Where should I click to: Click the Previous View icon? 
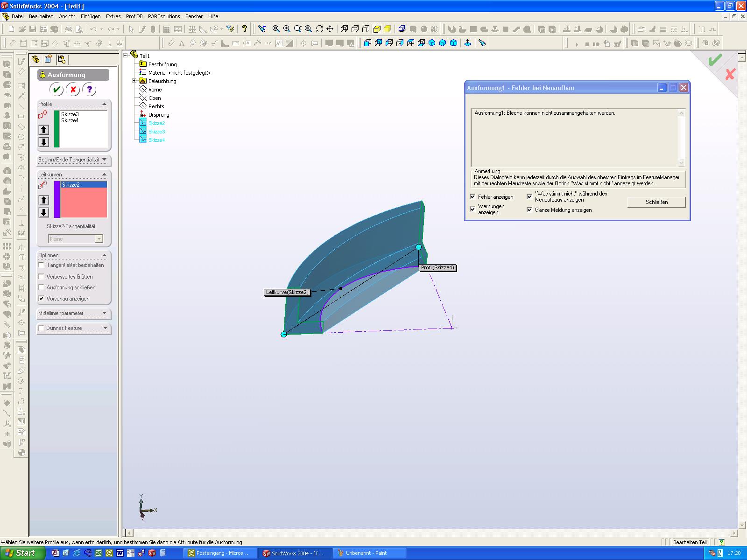(x=262, y=29)
